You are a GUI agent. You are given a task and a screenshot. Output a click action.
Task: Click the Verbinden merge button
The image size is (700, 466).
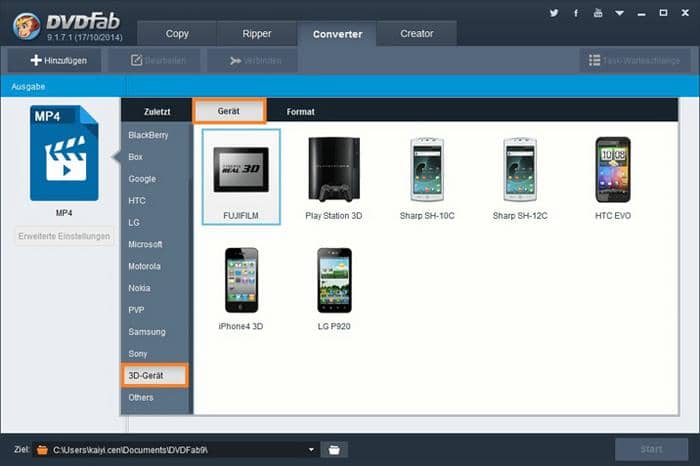pyautogui.click(x=252, y=60)
